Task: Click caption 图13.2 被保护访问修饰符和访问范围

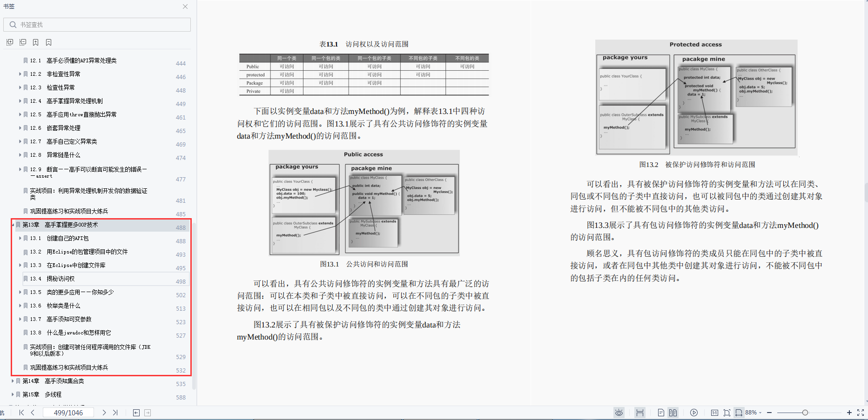Action: click(697, 165)
